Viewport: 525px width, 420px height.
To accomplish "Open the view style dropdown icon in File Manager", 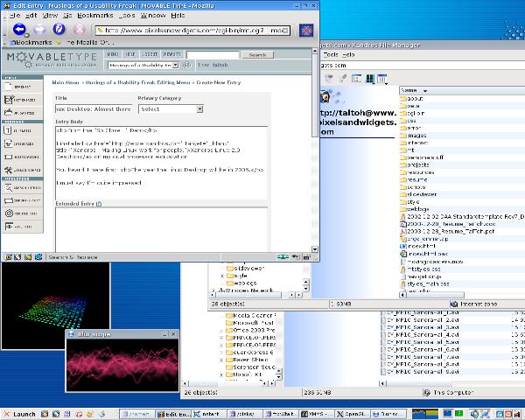I will click(x=382, y=79).
